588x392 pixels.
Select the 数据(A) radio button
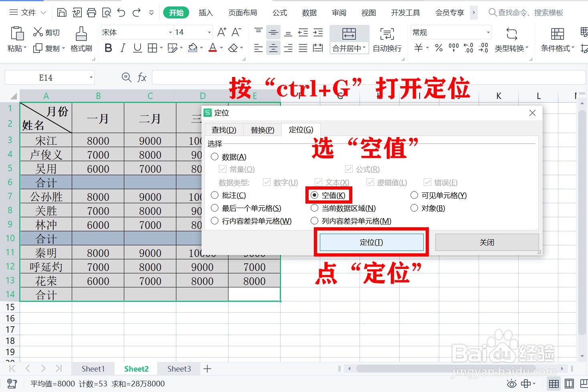point(214,157)
